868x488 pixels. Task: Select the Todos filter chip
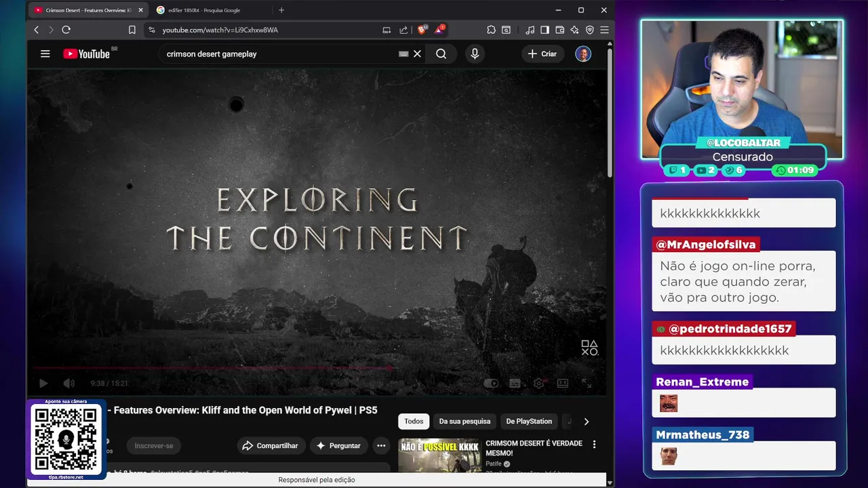[414, 422]
